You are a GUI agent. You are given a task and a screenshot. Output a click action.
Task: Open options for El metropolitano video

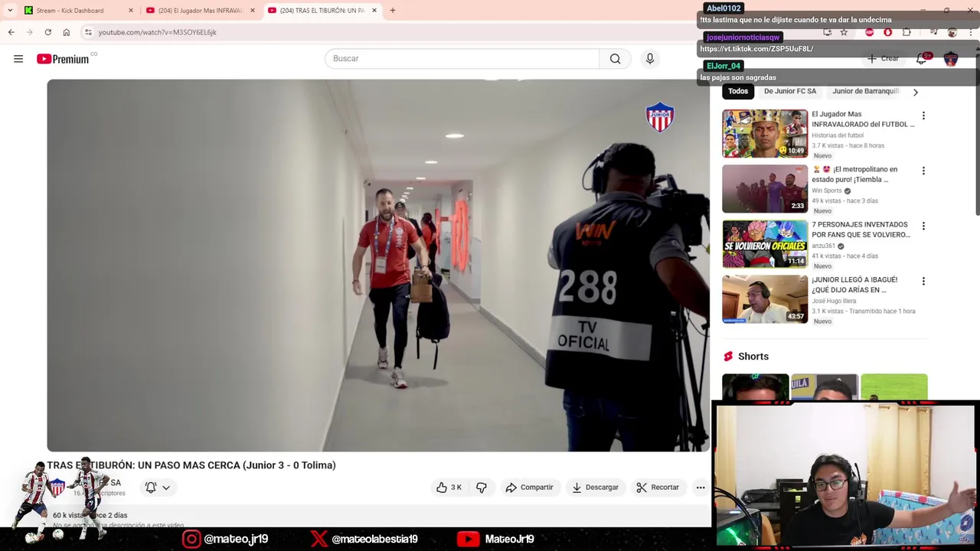[x=923, y=171]
